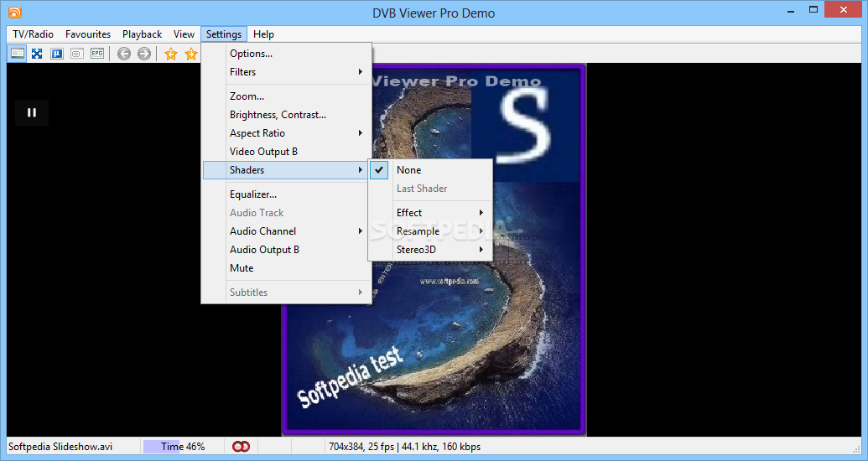Click the 704x384, 25 fps stream info text
Screen dimensions: 868x461
404,446
